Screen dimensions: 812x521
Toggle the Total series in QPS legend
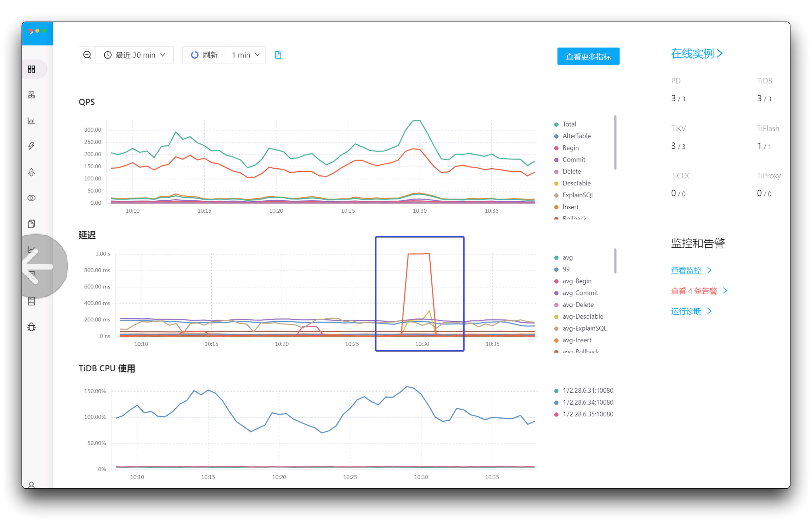coord(569,124)
